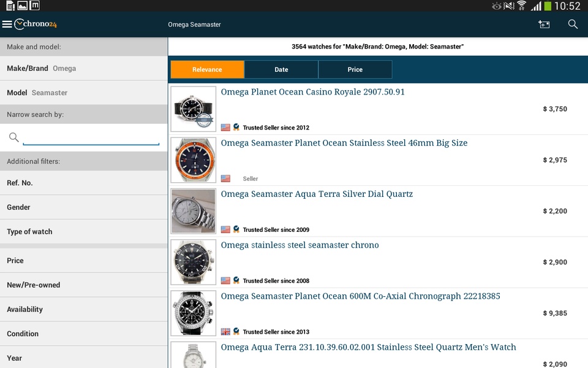Open the New/Pre-owned filter
The image size is (588, 368).
(84, 285)
